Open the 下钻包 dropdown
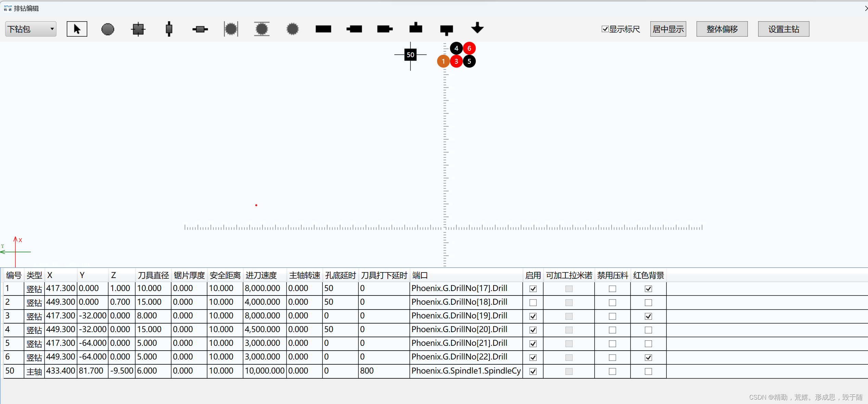 point(31,29)
